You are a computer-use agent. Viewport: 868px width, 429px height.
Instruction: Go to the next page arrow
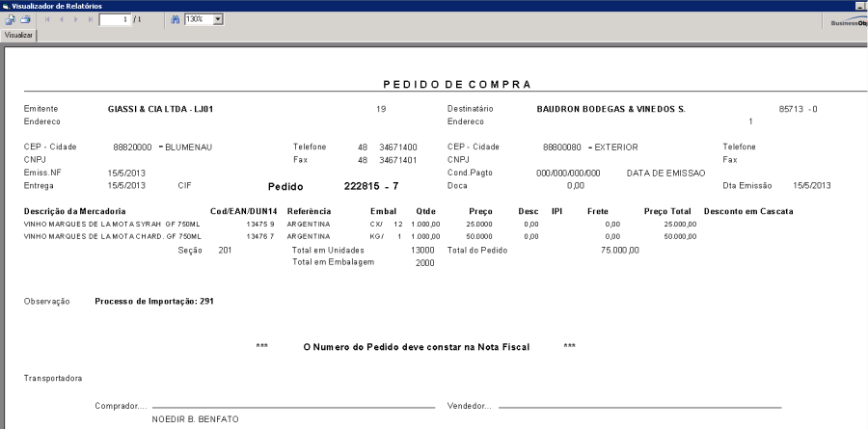click(x=76, y=19)
